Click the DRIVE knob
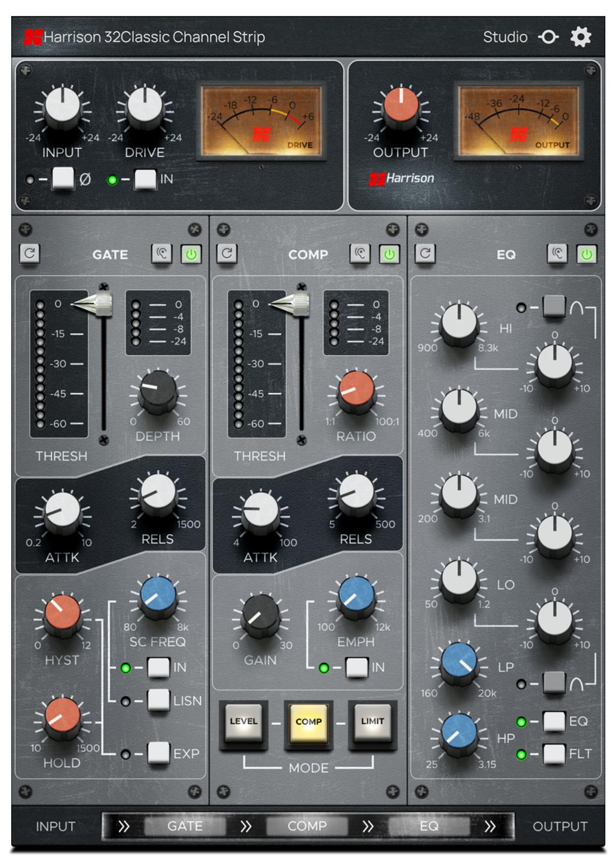This screenshot has height=860, width=616. coord(144,108)
